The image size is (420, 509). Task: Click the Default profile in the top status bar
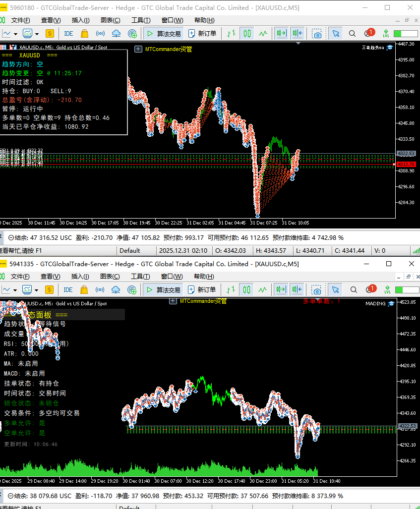(x=129, y=251)
